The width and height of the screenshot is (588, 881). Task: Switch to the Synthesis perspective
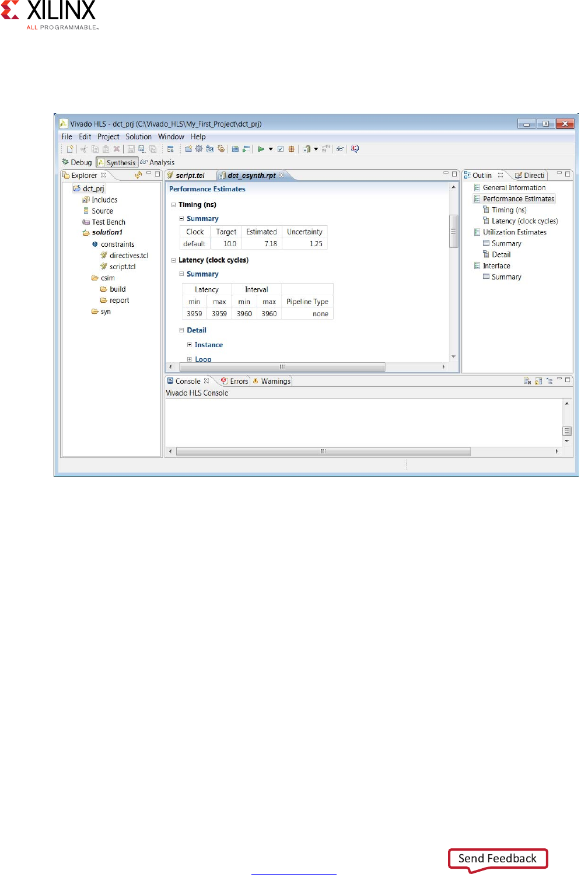(x=117, y=162)
